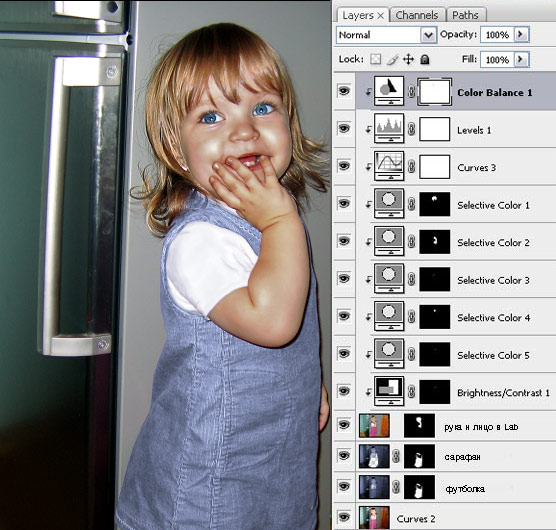Select the layer mask thumbnail of сарафан

pos(419,457)
